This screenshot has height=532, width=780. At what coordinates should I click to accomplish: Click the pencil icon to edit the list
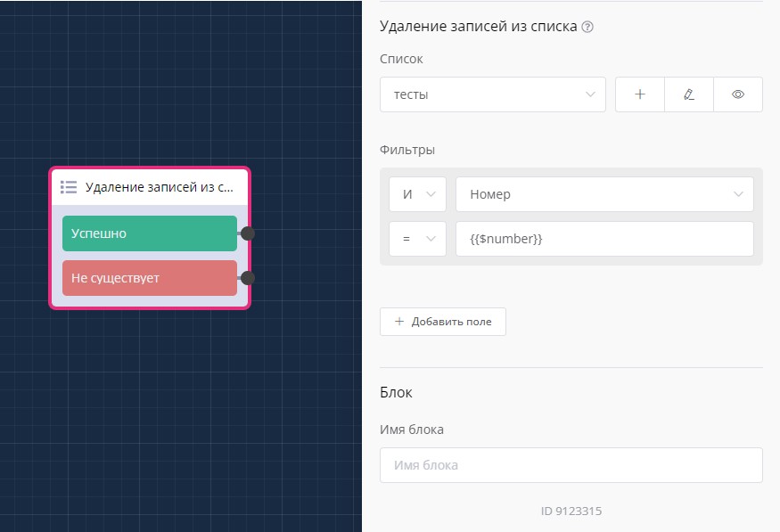688,94
